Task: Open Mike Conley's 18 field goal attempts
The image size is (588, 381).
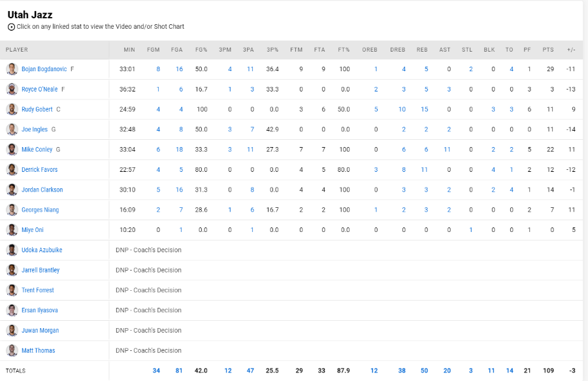Action: 179,149
